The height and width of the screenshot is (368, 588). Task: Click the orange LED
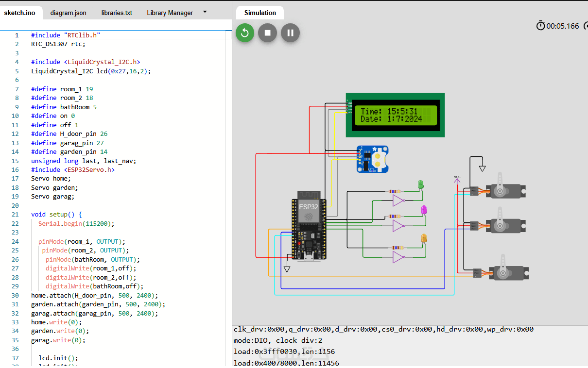tap(424, 238)
